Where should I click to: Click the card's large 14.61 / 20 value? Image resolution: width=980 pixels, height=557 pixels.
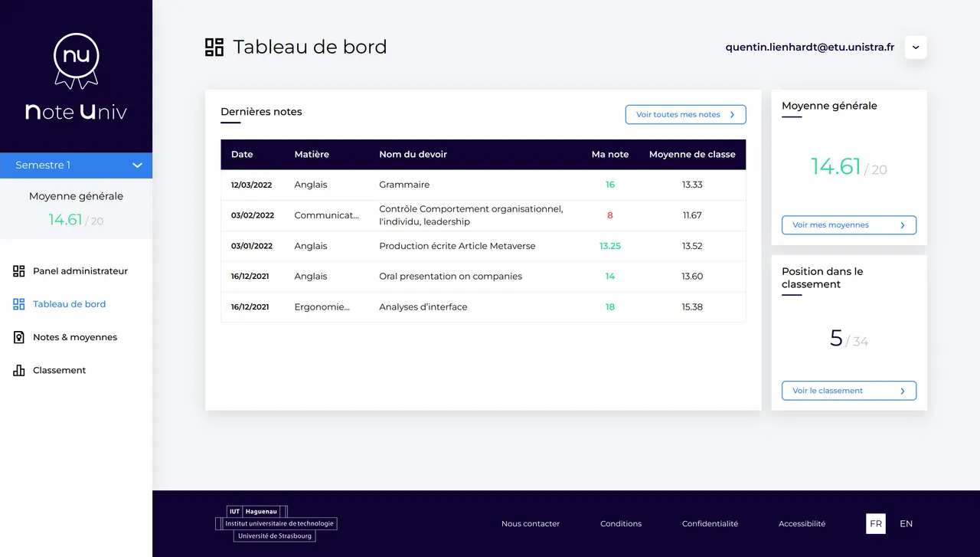[849, 166]
